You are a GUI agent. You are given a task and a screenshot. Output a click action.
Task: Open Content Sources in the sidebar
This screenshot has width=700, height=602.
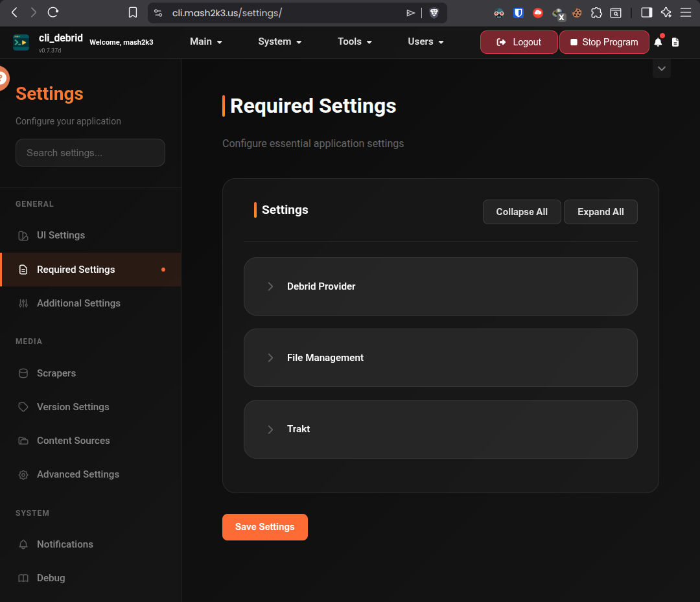pos(91,441)
